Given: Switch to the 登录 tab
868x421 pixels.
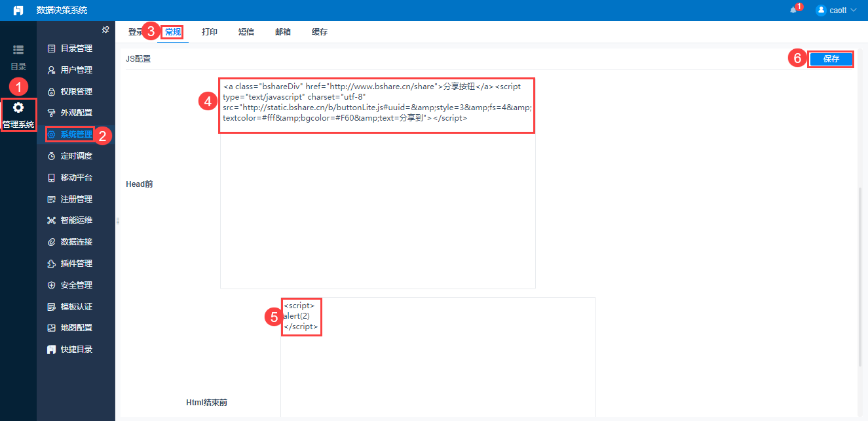Looking at the screenshot, I should [x=135, y=31].
